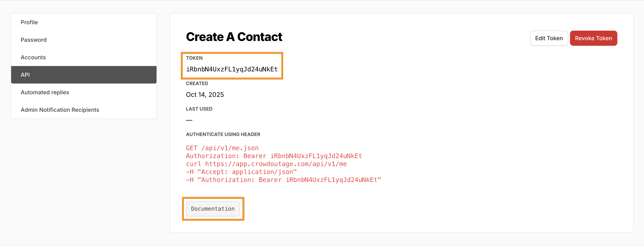Click the Authenticate Using Header label
Viewport: 644px width, 247px height.
point(223,134)
